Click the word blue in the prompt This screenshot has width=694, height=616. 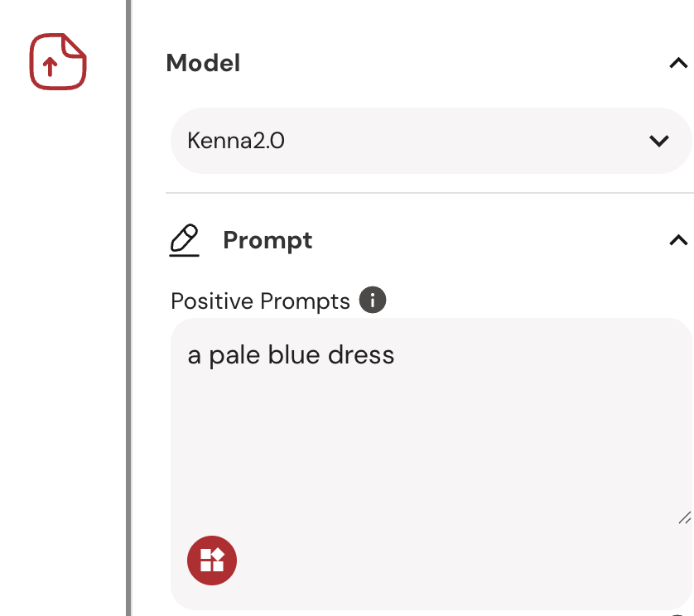[294, 355]
